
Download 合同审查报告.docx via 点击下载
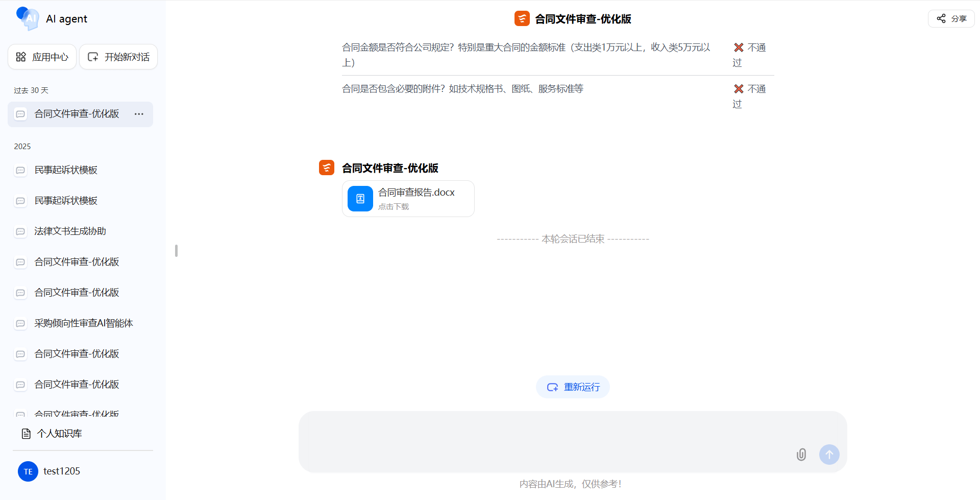tap(394, 207)
